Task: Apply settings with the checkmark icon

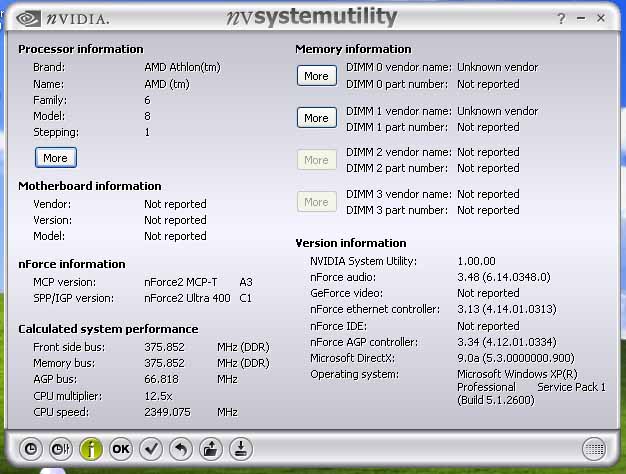Action: click(x=151, y=449)
